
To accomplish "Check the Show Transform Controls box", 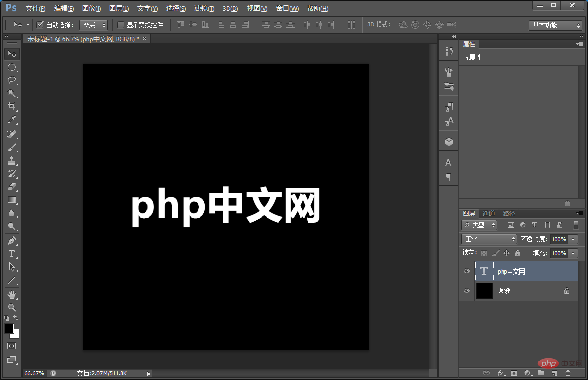I will tap(121, 25).
